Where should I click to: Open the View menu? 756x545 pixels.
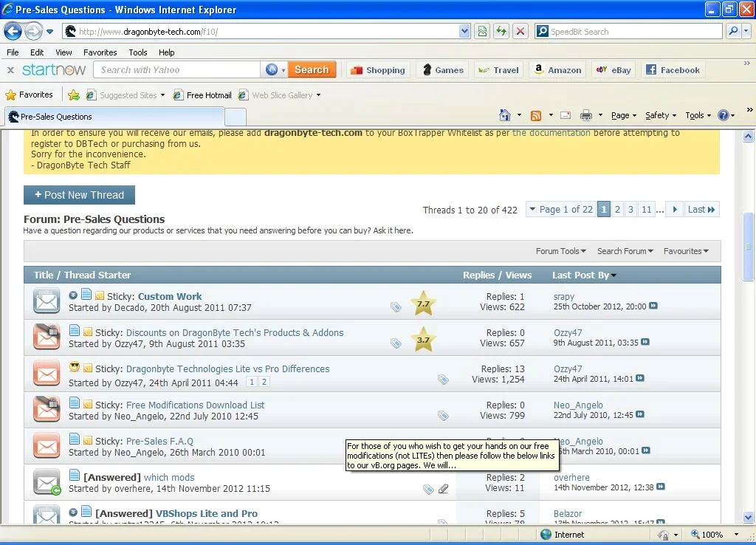coord(63,52)
